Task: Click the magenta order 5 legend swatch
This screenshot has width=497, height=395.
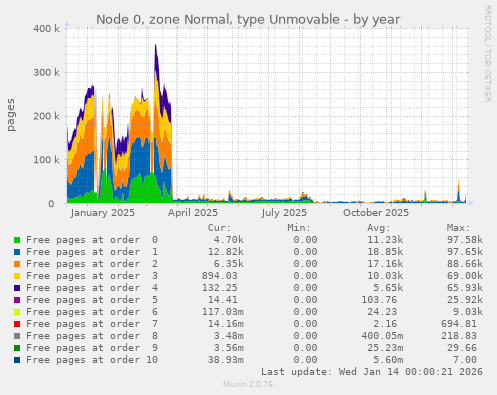Action: pos(17,300)
